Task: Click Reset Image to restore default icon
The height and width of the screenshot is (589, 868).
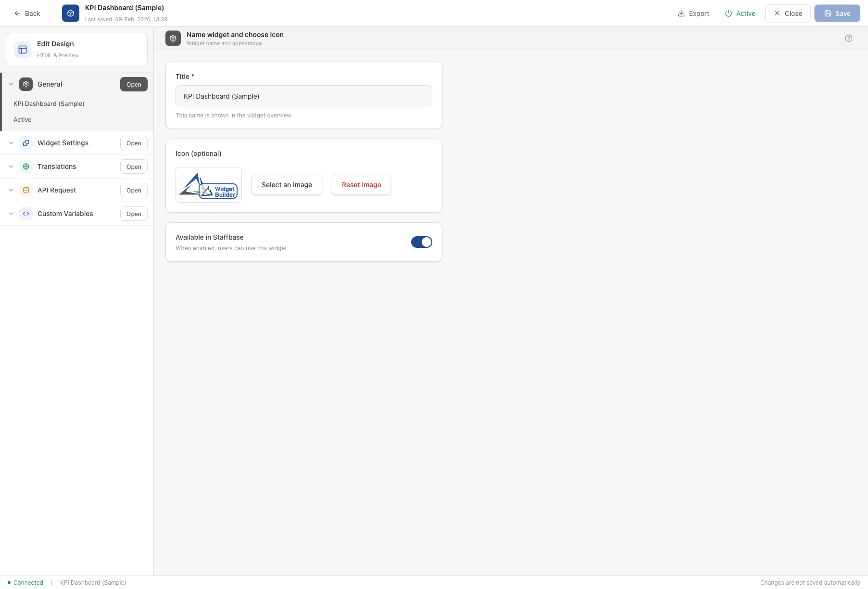Action: [x=361, y=185]
